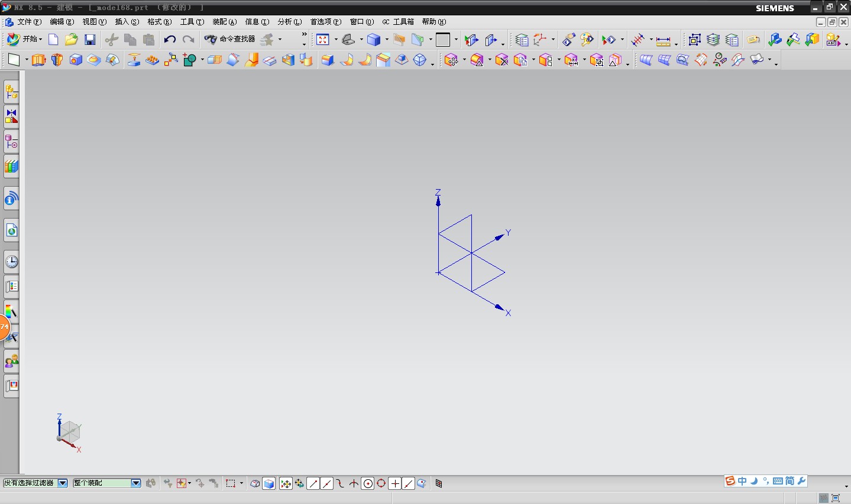Open the Assembly Navigator sidebar tab

coord(11,92)
